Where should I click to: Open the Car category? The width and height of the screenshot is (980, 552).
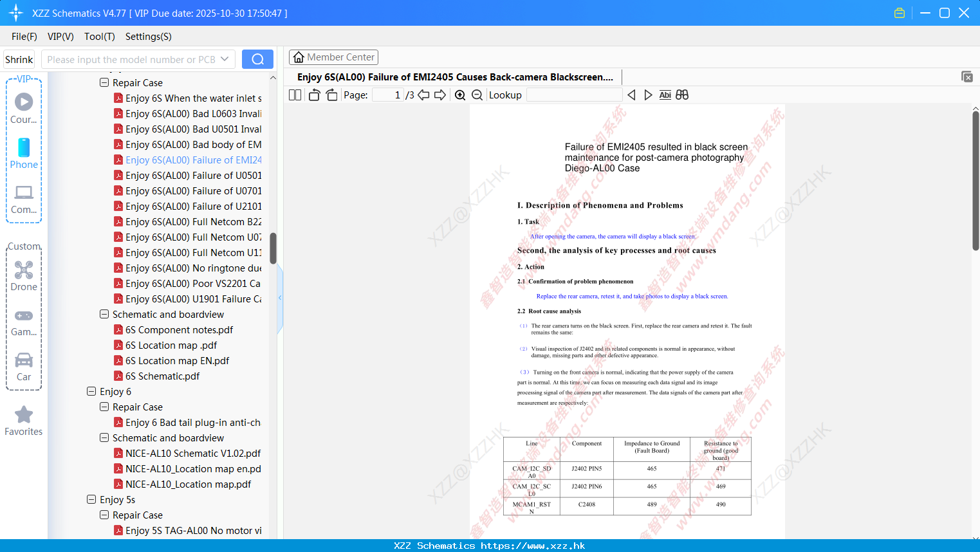[x=24, y=367]
